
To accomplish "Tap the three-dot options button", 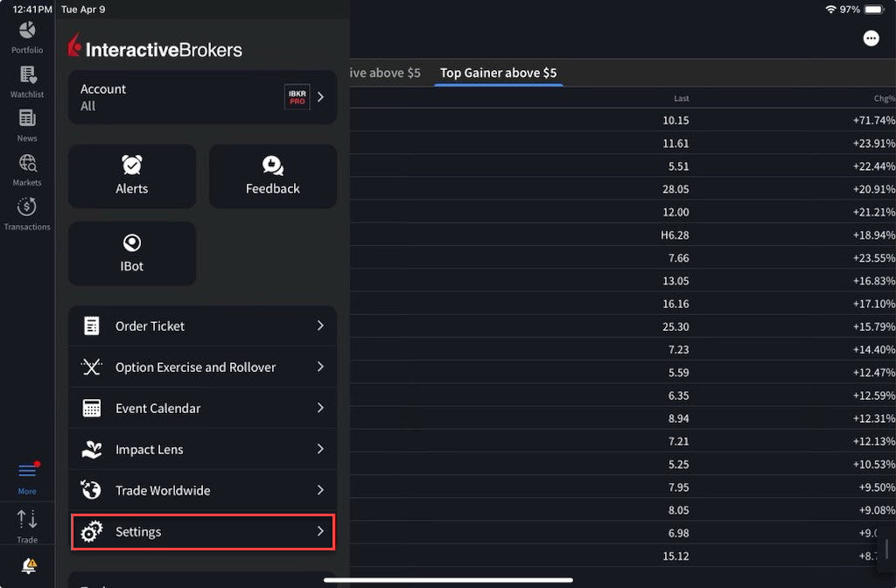I will point(871,38).
